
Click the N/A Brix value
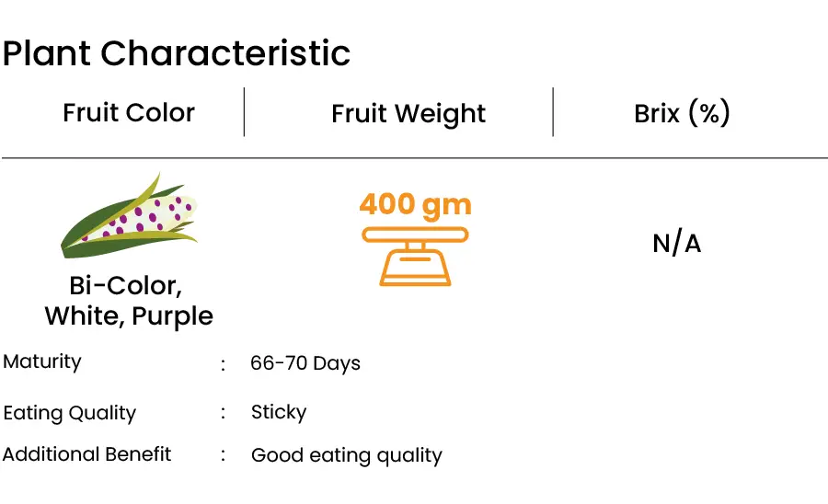tap(676, 244)
